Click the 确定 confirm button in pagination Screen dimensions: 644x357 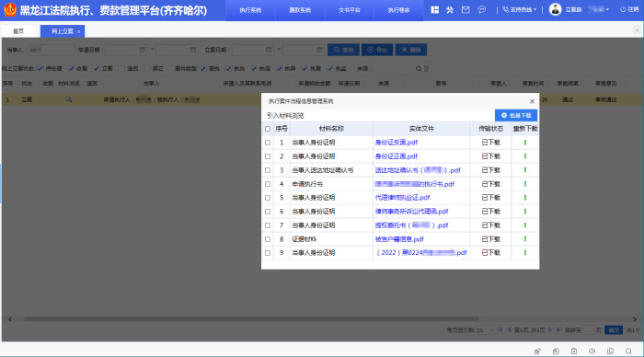tap(614, 330)
